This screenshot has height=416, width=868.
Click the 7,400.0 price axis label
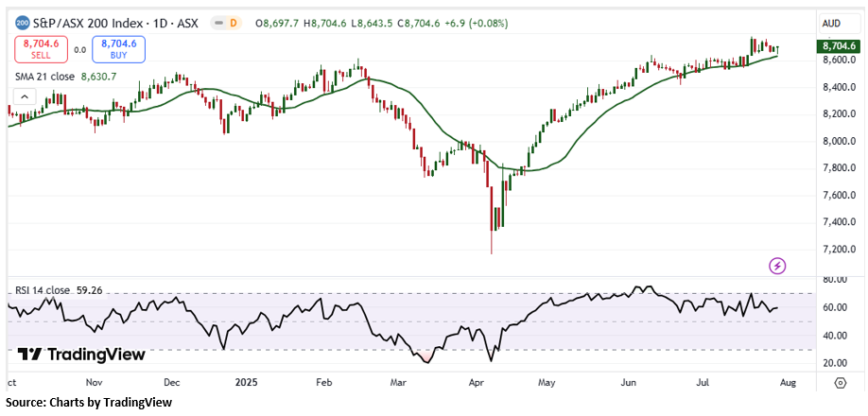[839, 222]
